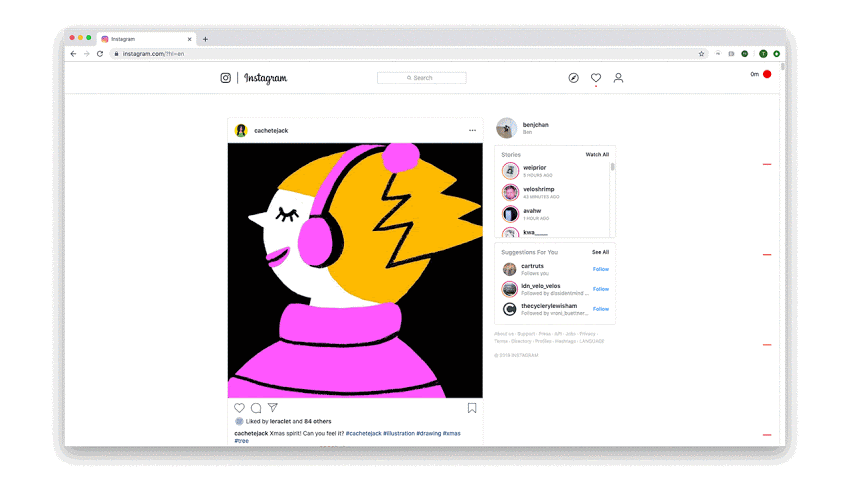Bookmark this page with the star icon
This screenshot has height=478, width=850.
click(x=701, y=54)
